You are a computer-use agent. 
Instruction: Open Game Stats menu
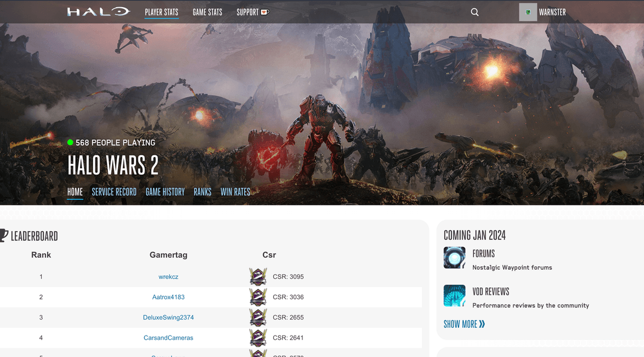pos(208,13)
